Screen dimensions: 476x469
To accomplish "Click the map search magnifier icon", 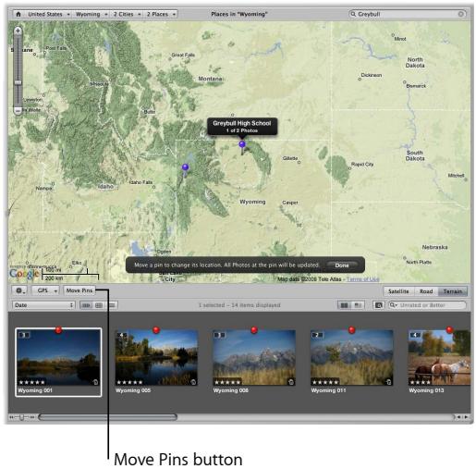I will (x=353, y=14).
